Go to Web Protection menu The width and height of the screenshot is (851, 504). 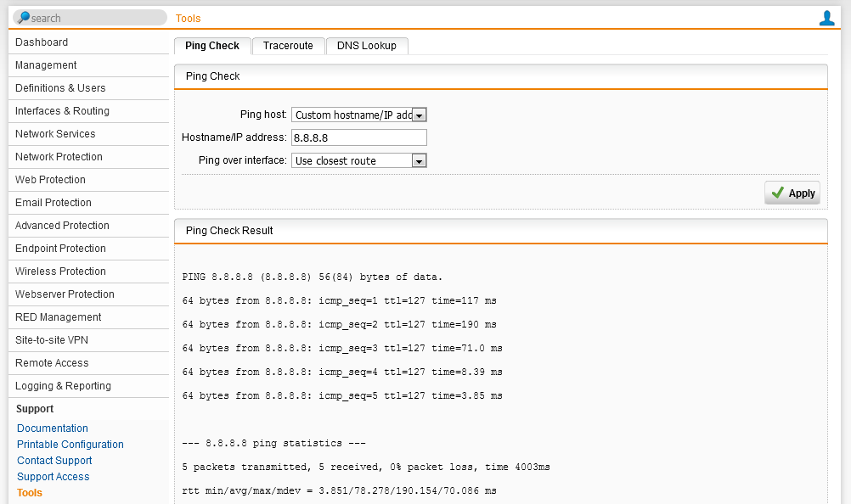pos(50,180)
